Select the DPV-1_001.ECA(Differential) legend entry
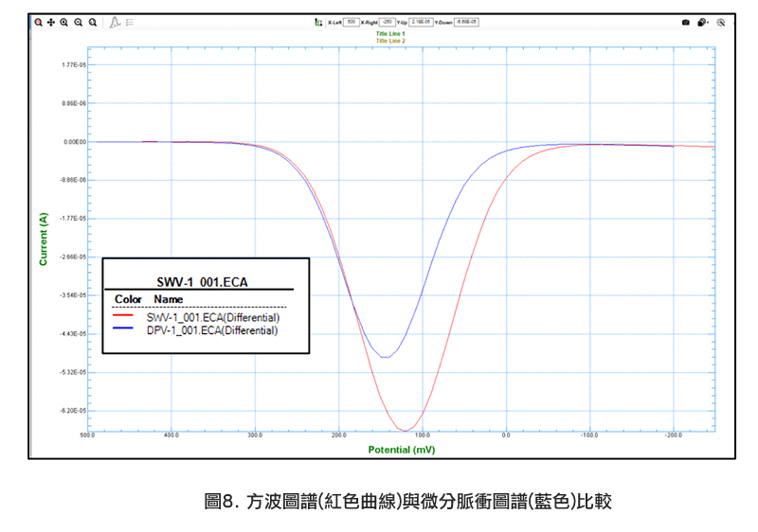 point(212,331)
